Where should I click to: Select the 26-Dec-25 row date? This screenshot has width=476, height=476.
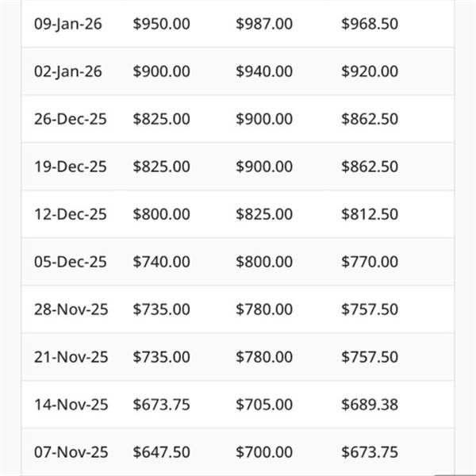pos(70,119)
